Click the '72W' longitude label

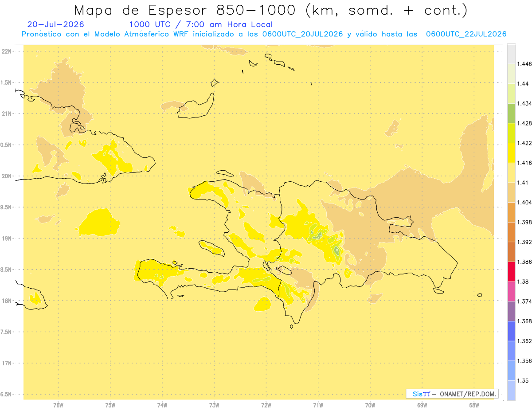point(266,405)
